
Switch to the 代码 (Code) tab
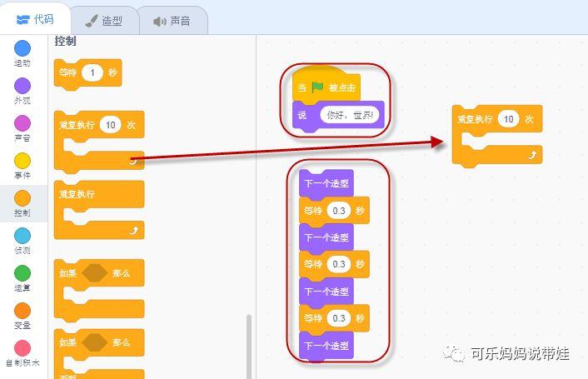(x=35, y=19)
